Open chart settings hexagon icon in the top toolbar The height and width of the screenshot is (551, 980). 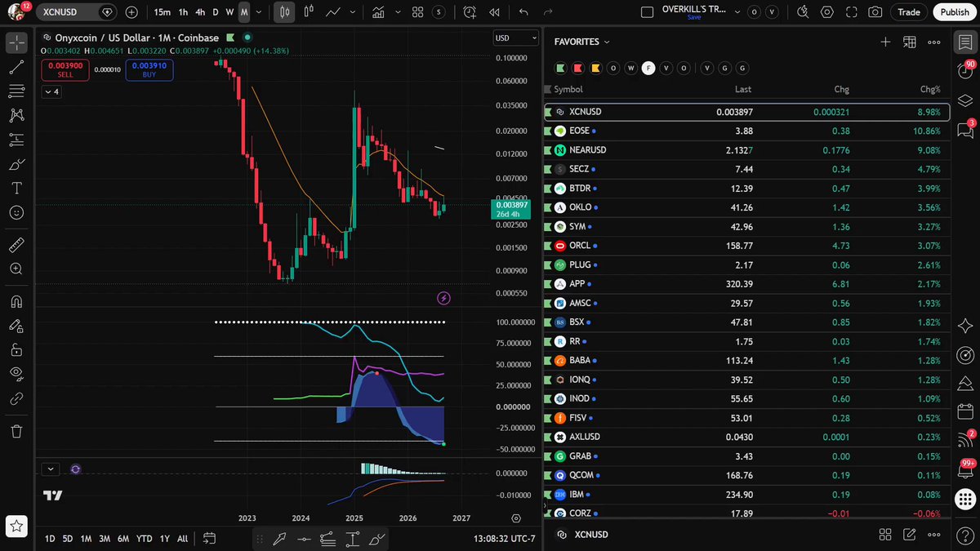[x=827, y=12]
